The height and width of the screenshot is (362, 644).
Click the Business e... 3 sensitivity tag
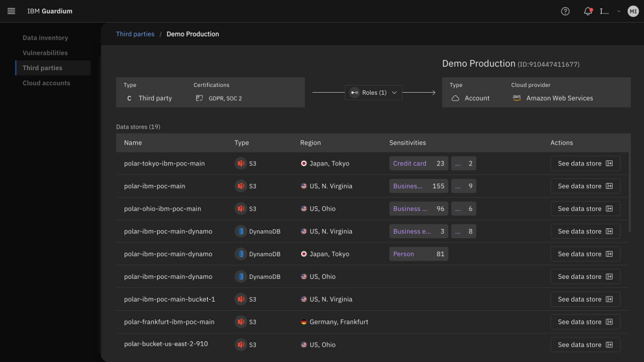coord(419,231)
